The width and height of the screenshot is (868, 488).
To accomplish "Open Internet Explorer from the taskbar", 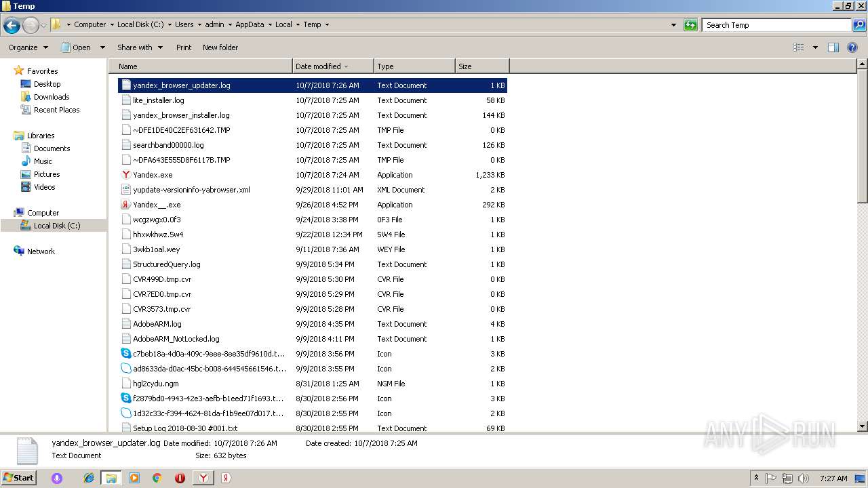I will click(89, 478).
